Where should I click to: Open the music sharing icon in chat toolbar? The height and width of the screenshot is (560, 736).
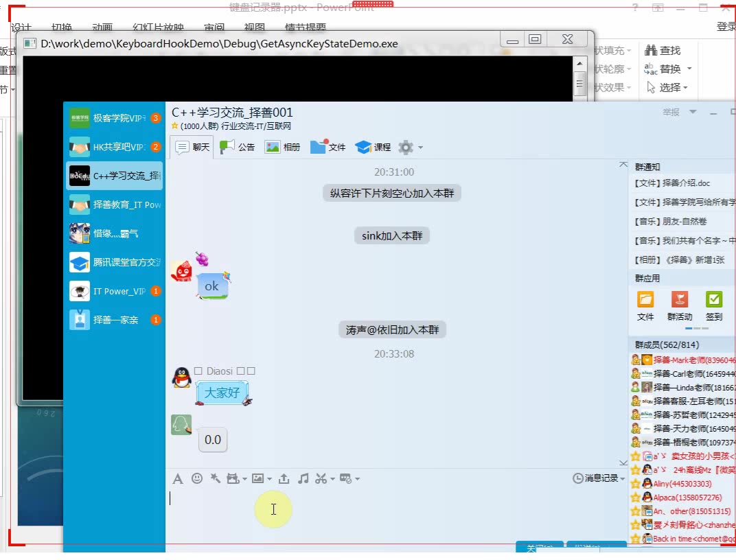tap(303, 478)
